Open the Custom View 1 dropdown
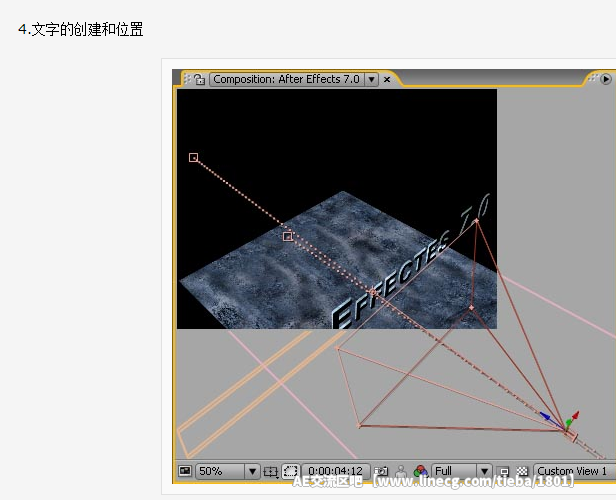Screen dimensions: 616x500 click(x=574, y=471)
